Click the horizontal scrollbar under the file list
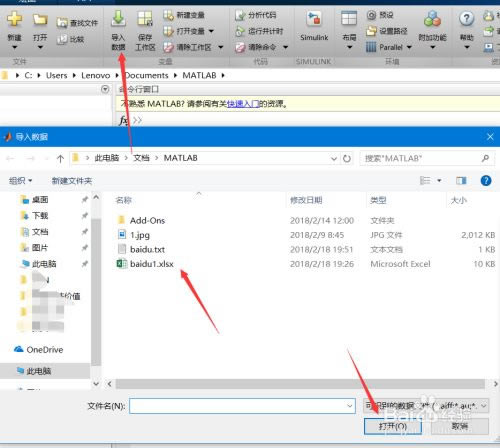This screenshot has width=500, height=448. click(x=300, y=384)
